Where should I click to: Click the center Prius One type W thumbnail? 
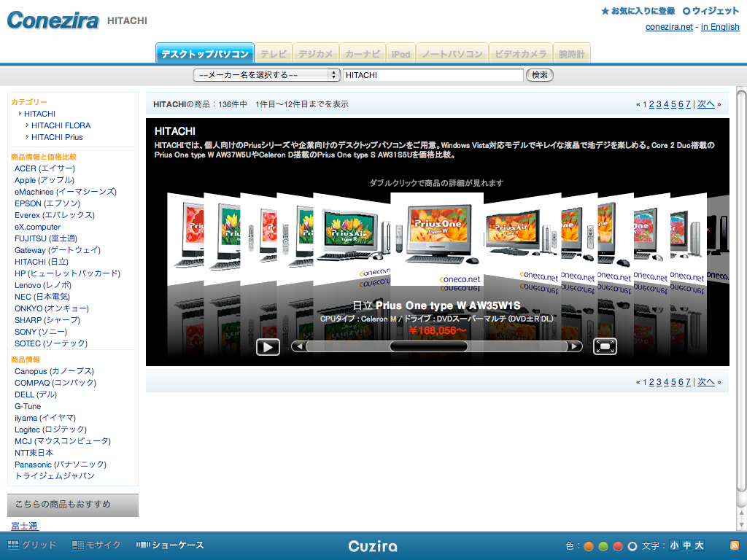click(437, 238)
